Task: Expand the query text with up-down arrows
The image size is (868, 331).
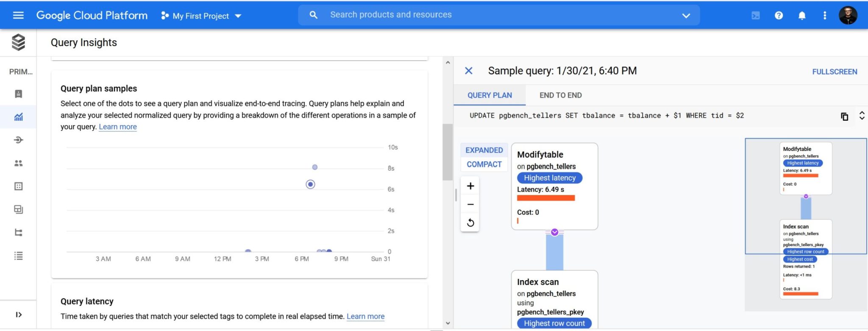Action: click(x=862, y=115)
